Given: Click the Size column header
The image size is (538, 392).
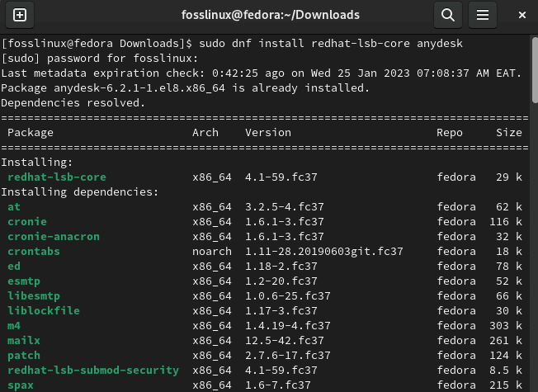Looking at the screenshot, I should click(509, 133).
